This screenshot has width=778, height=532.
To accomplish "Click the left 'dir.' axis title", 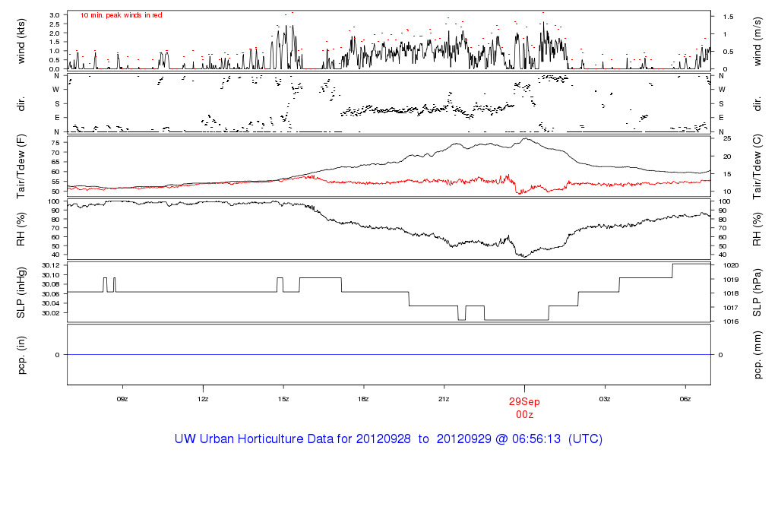I will pos(21,104).
